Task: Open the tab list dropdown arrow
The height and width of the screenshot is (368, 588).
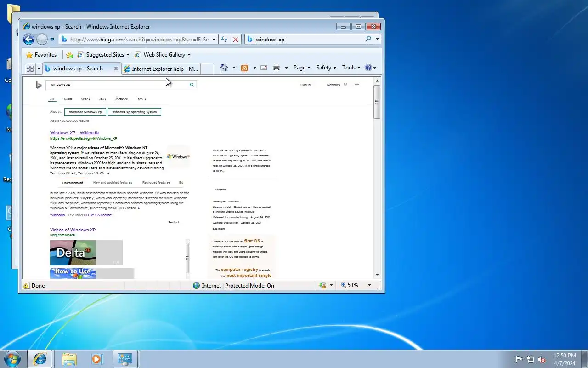Action: coord(39,69)
